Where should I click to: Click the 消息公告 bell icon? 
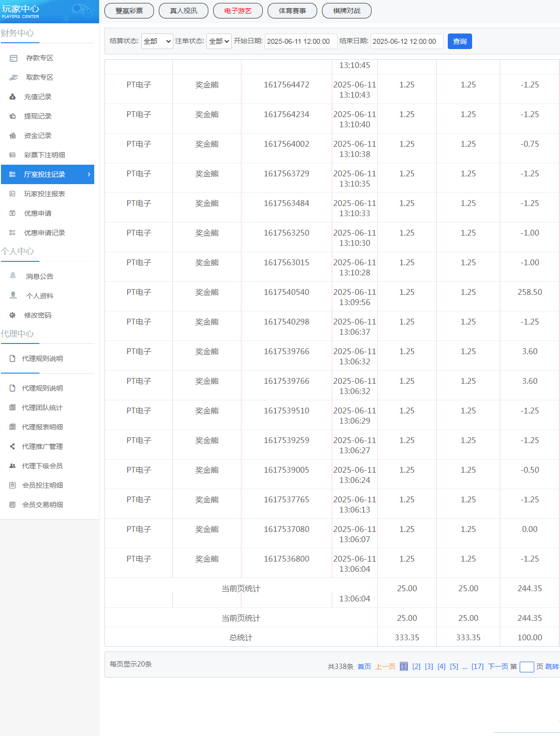[x=13, y=276]
